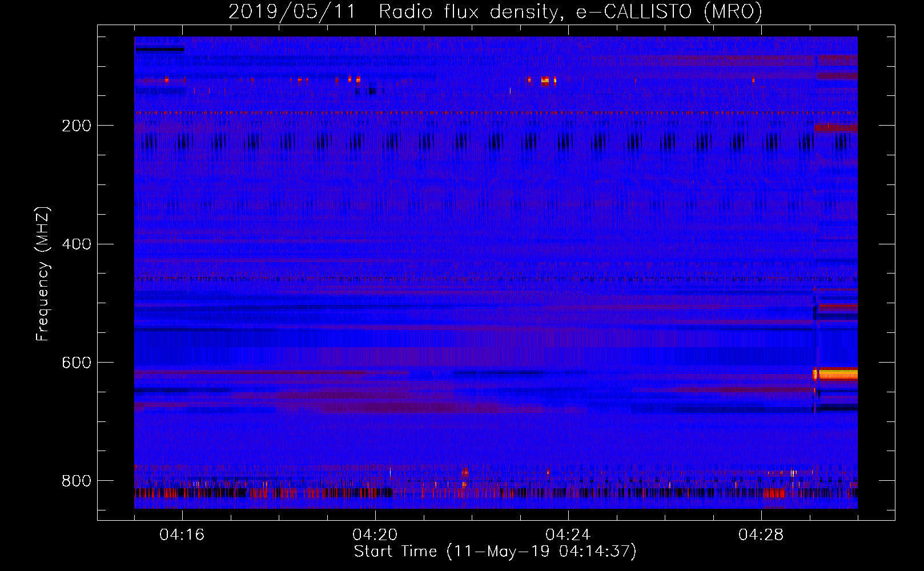Click the Start Time axis label

[x=495, y=552]
